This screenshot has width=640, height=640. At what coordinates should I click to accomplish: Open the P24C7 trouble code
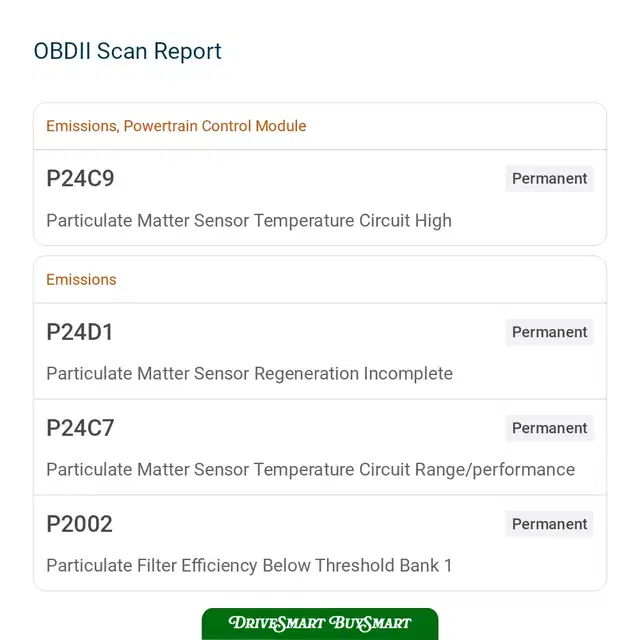[x=80, y=428]
